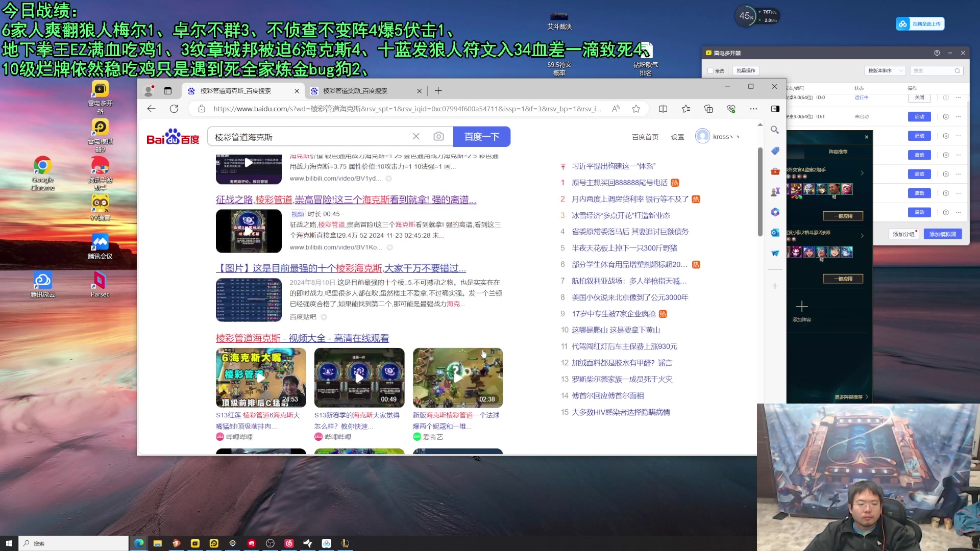Click the Baidu search input field
Screen dimensions: 980x551
click(311, 137)
